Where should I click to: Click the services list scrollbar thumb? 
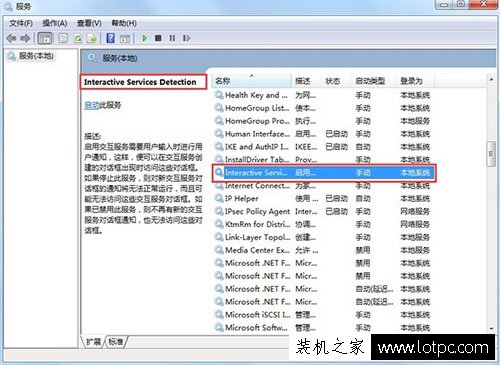pos(491,154)
